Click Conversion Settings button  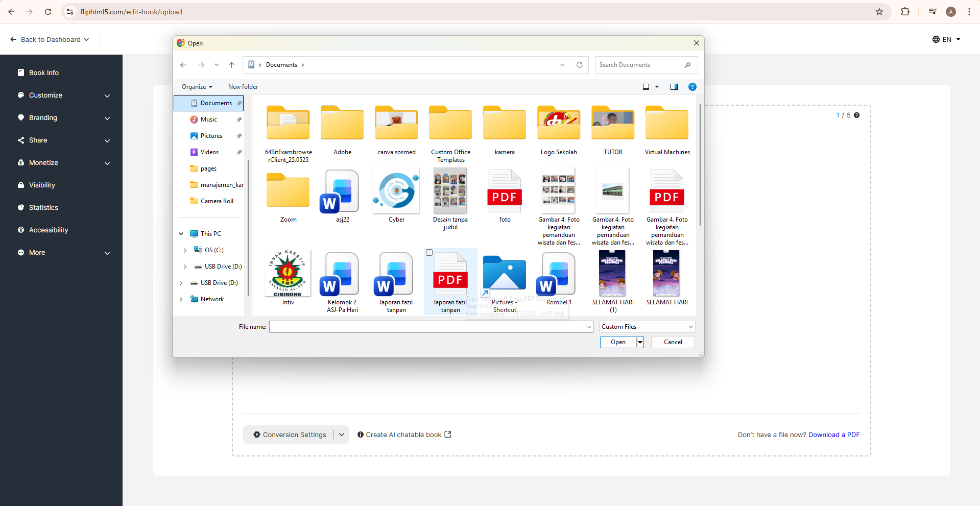(290, 435)
